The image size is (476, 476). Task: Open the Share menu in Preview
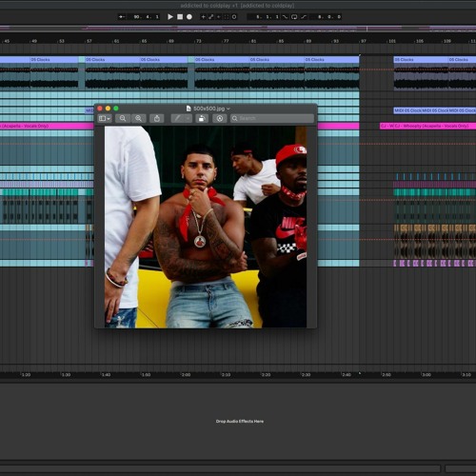pyautogui.click(x=157, y=118)
